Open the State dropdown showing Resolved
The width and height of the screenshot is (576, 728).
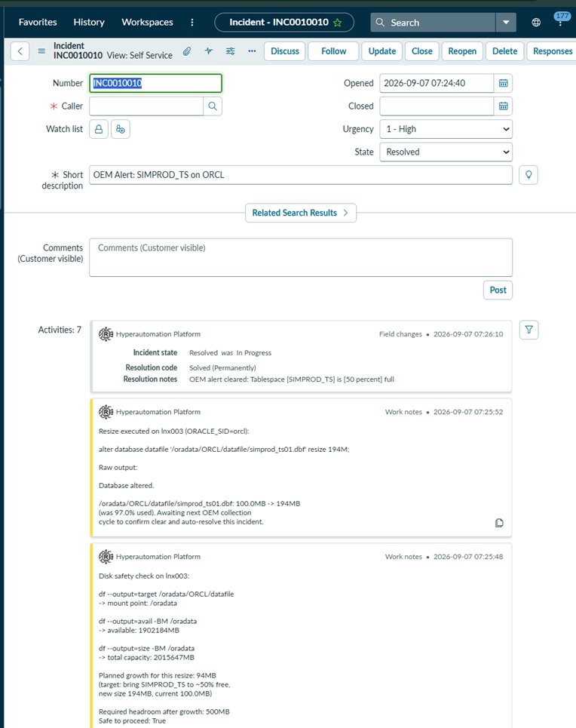pyautogui.click(x=446, y=152)
